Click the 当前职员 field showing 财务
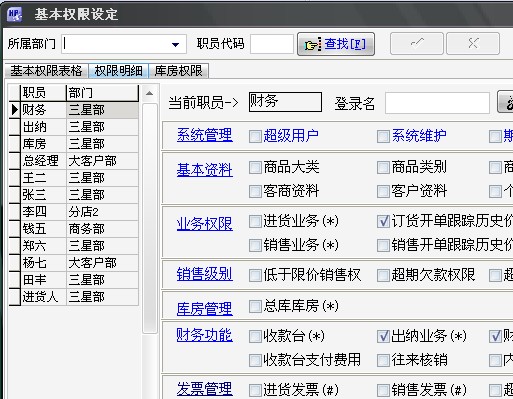The height and width of the screenshot is (399, 513). [285, 102]
